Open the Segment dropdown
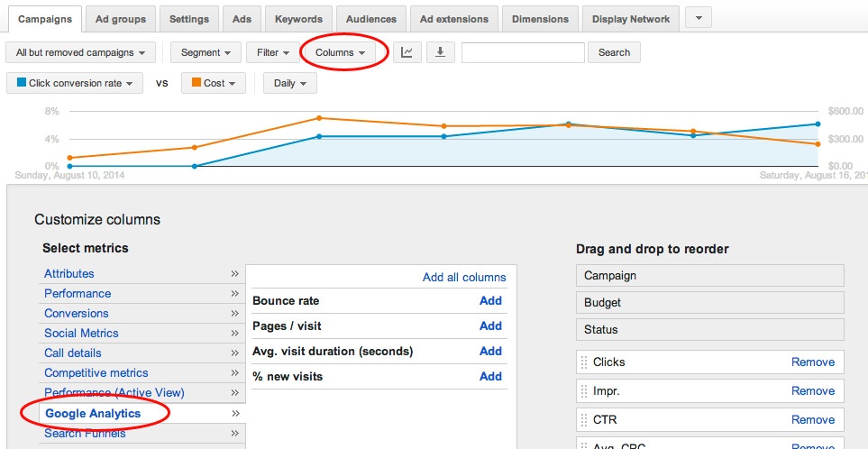The height and width of the screenshot is (449, 868). click(x=206, y=53)
